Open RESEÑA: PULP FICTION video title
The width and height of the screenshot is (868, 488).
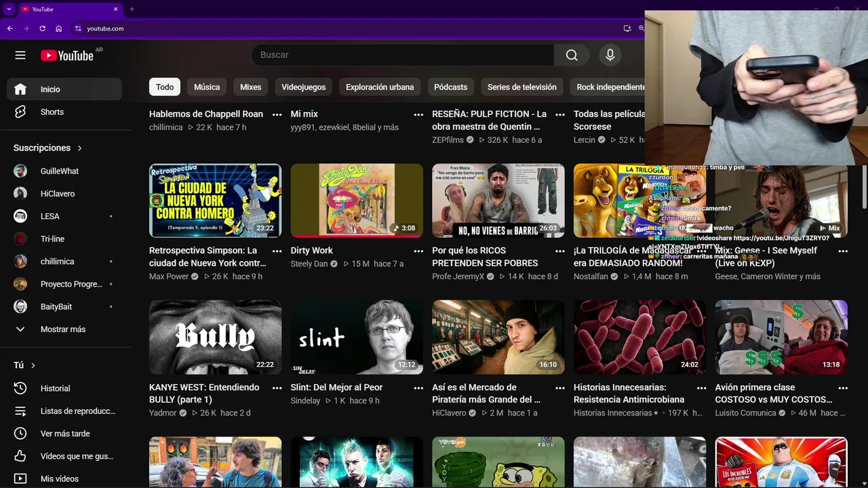[x=490, y=121]
